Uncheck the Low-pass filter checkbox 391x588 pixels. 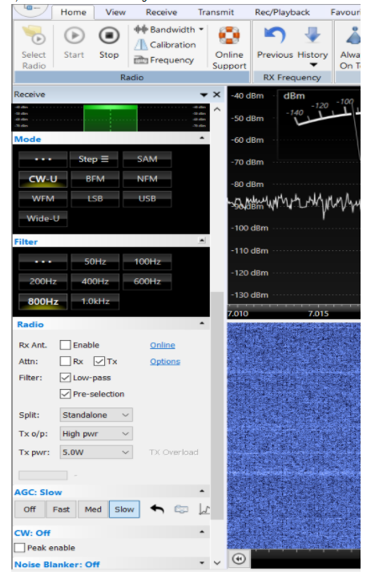pos(65,377)
